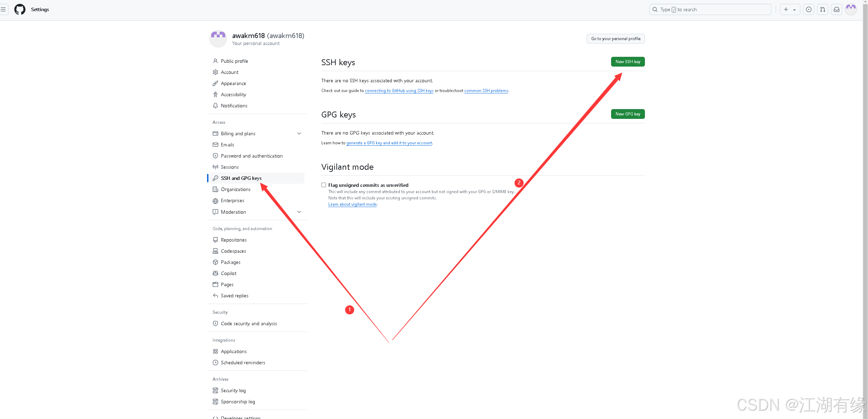This screenshot has height=419, width=868.
Task: Click the Billing and plans card icon
Action: coord(215,134)
